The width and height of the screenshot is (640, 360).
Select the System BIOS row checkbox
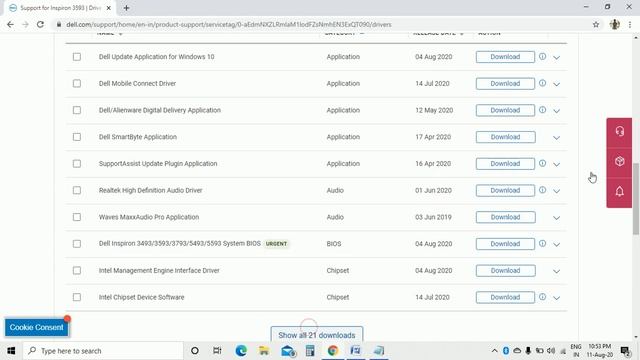pyautogui.click(x=77, y=244)
